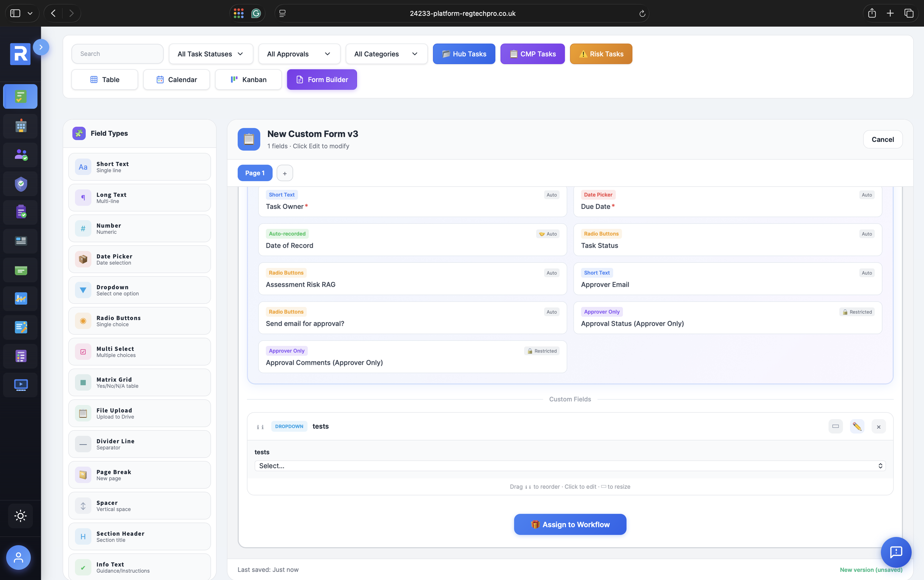
Task: Open the calculator icon in sidebar
Action: (21, 126)
